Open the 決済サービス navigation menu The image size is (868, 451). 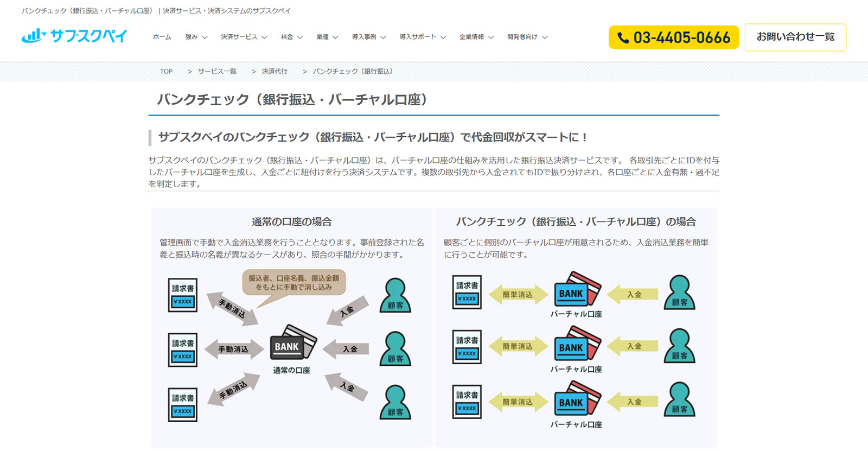(239, 37)
